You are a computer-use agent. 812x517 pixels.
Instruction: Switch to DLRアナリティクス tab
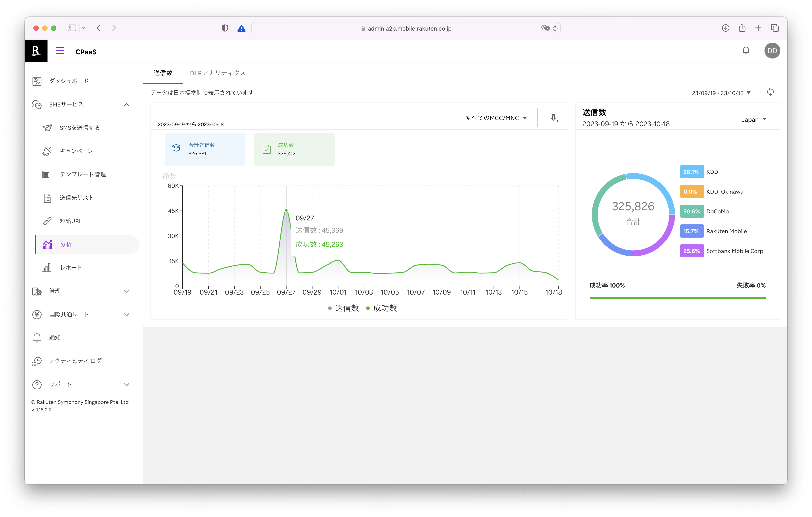[218, 73]
